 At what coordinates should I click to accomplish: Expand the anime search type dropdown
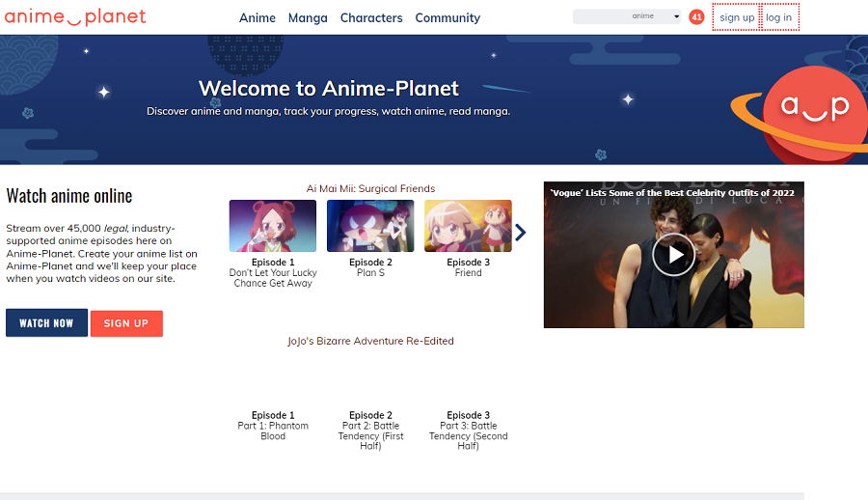(656, 16)
